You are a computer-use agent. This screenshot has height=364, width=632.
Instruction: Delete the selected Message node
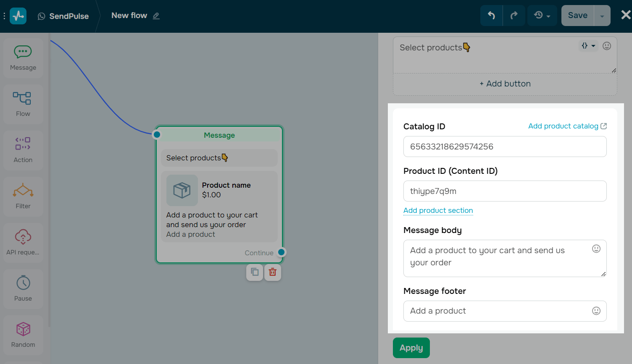(272, 272)
